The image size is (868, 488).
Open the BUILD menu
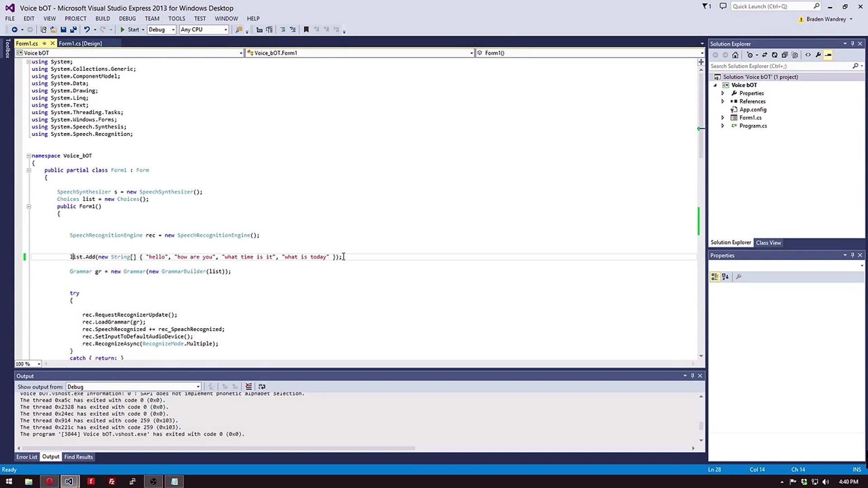[103, 19]
